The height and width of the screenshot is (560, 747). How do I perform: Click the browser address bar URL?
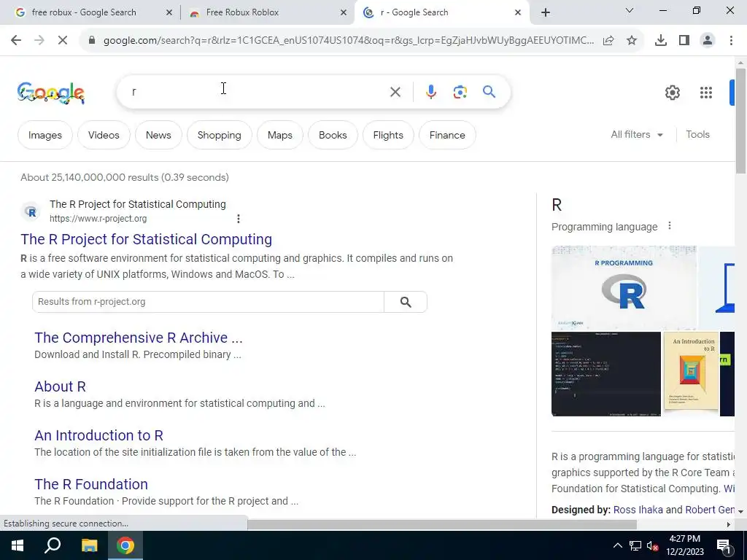tap(348, 41)
